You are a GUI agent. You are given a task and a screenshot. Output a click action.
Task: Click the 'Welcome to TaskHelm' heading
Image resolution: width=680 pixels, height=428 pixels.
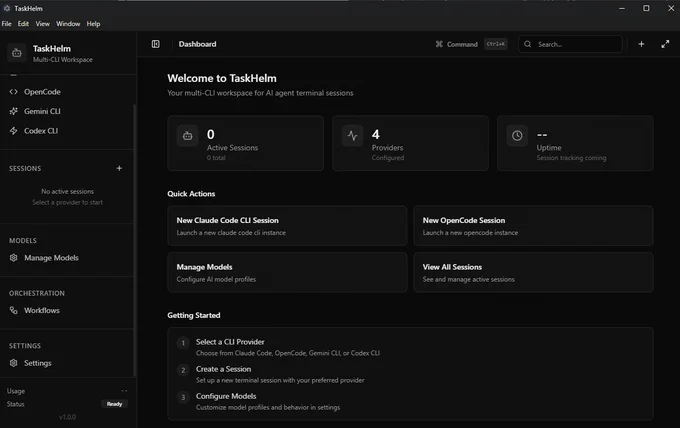[222, 78]
